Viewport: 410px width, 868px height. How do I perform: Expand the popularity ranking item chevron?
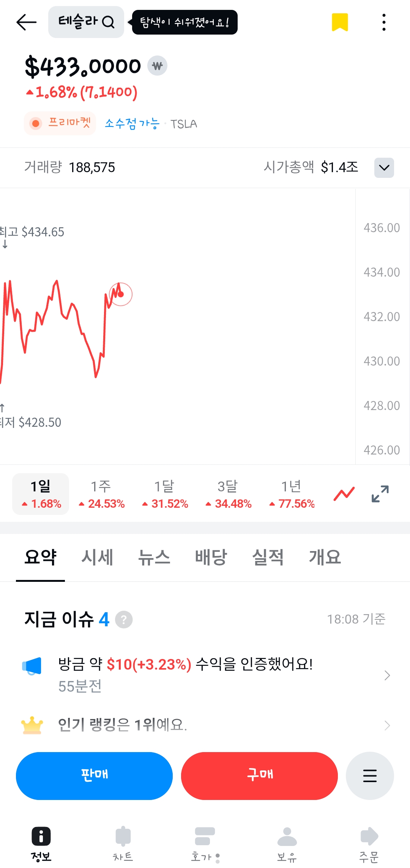point(387,725)
